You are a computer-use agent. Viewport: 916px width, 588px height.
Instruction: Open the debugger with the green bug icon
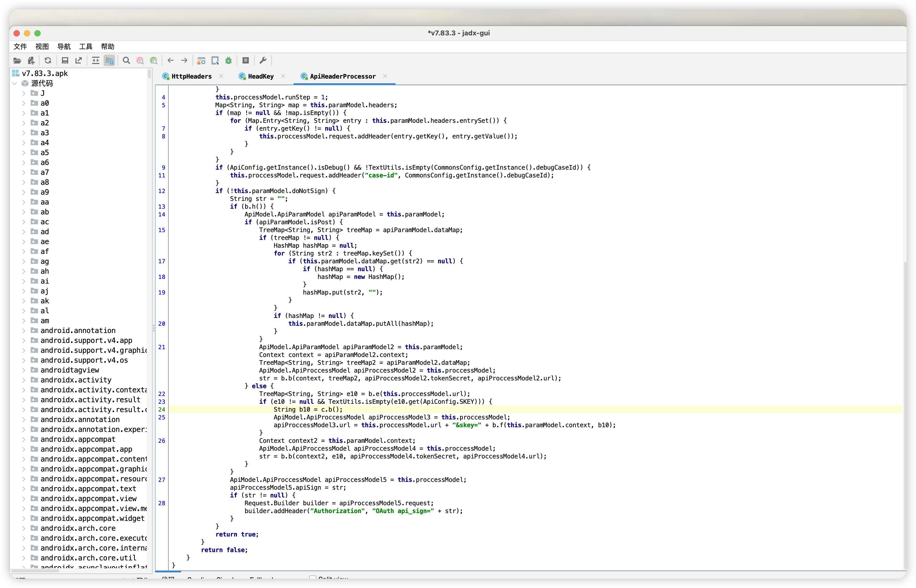(229, 60)
